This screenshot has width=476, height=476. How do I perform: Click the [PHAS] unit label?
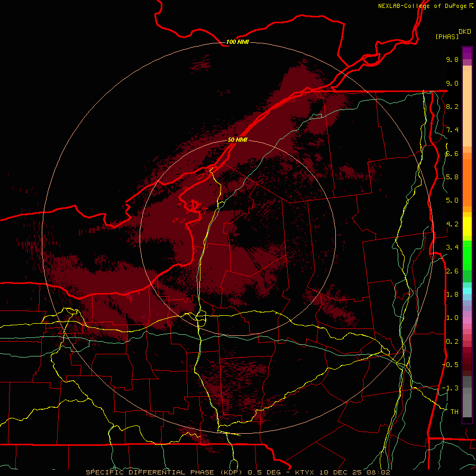pyautogui.click(x=447, y=36)
